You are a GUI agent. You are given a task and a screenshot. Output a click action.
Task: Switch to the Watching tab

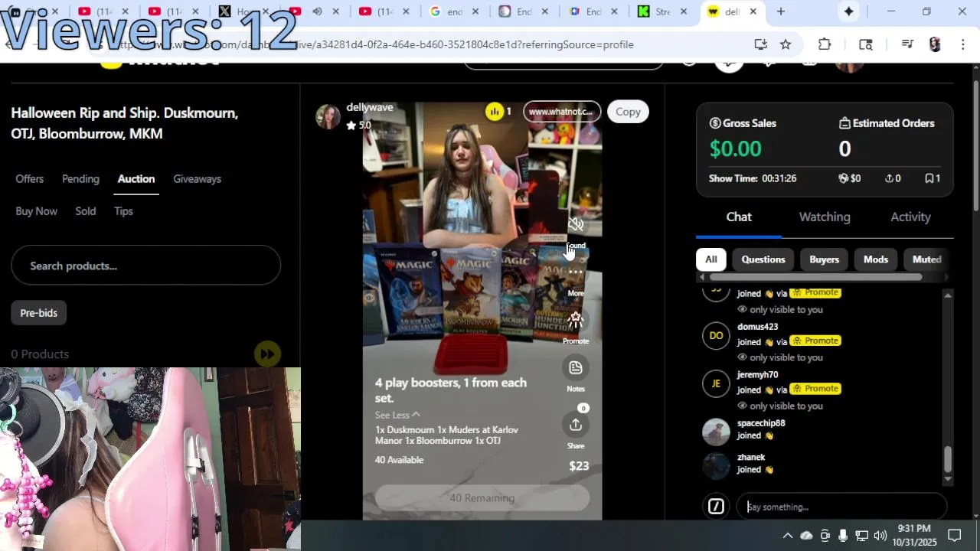pos(825,217)
